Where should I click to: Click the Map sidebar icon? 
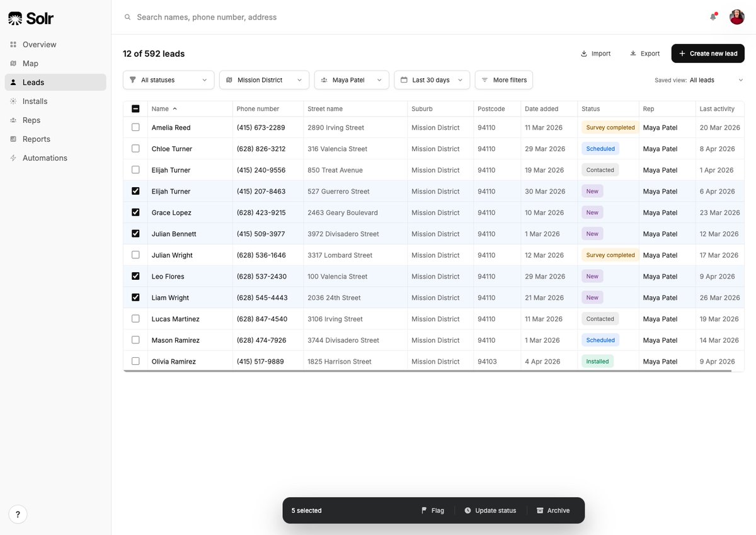coord(13,64)
